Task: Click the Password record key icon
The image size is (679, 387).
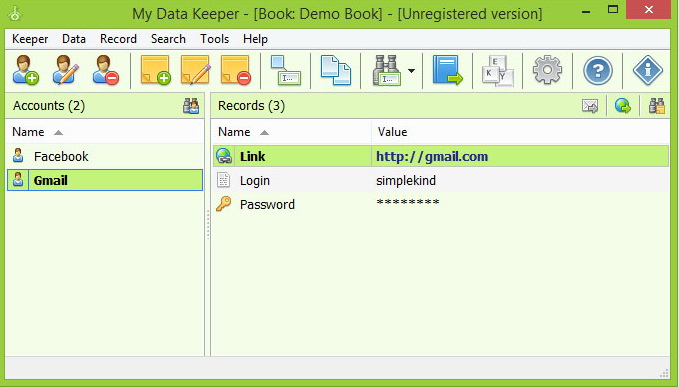Action: pos(223,203)
